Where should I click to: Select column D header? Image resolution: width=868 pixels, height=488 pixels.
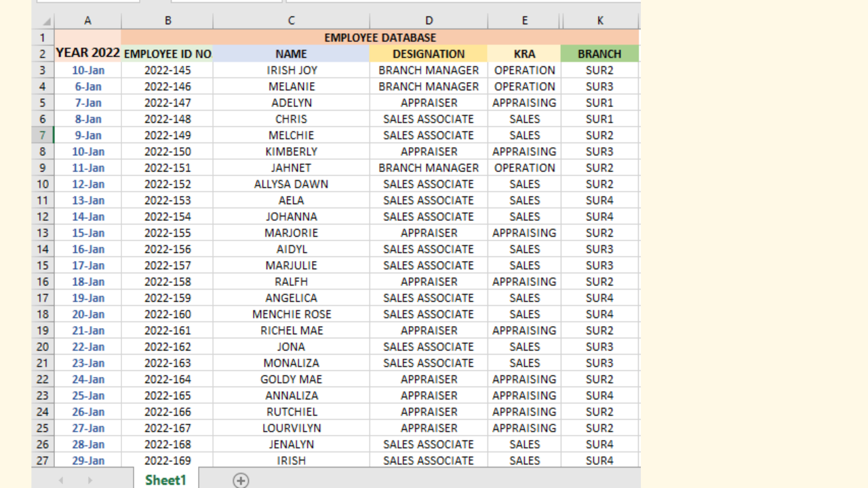tap(429, 21)
